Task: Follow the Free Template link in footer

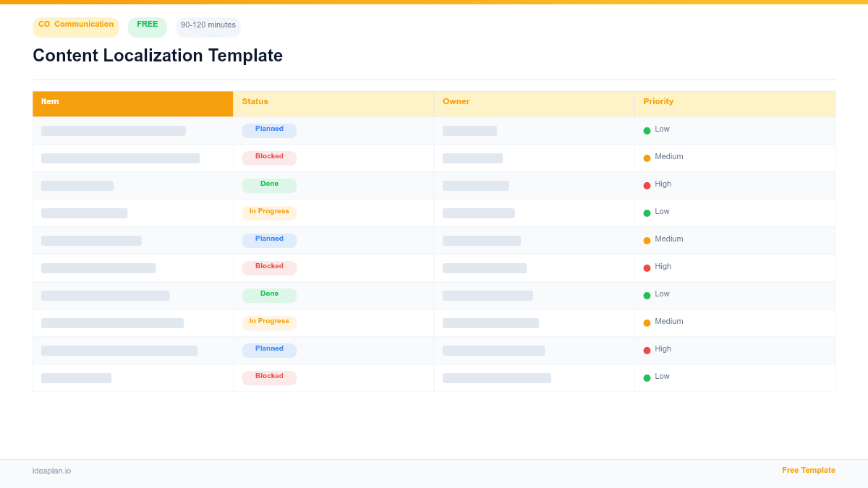Action: click(809, 470)
